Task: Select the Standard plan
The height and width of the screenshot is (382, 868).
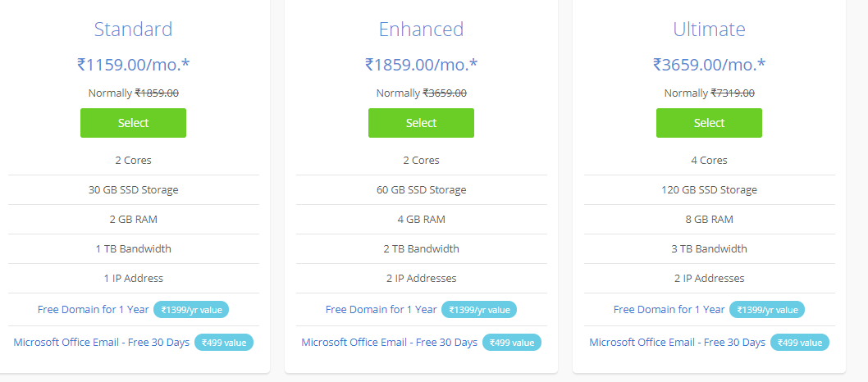Action: click(x=134, y=123)
